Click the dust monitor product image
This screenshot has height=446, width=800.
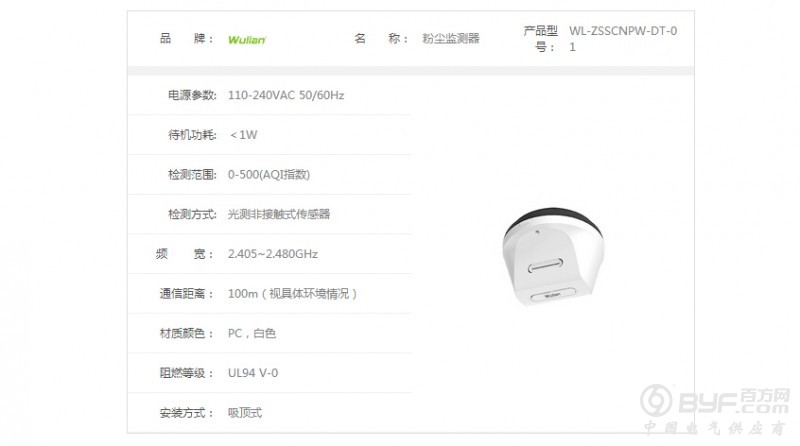tap(553, 257)
